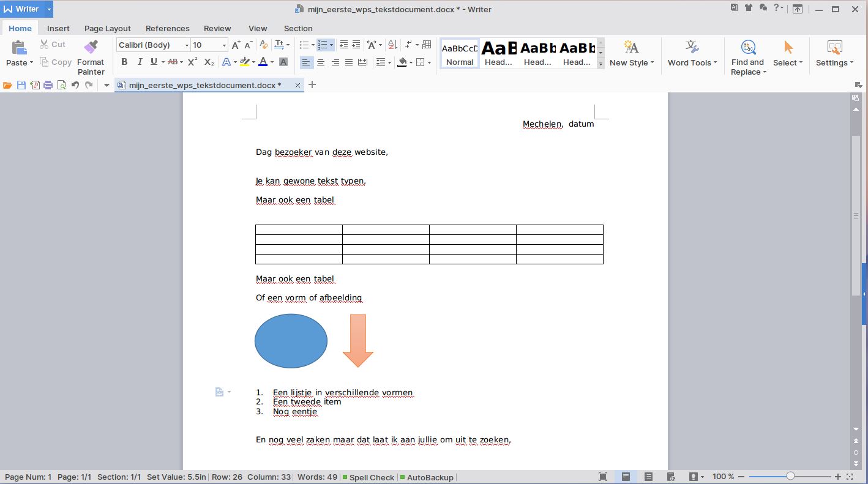Increase font size with grow font icon

[x=236, y=45]
